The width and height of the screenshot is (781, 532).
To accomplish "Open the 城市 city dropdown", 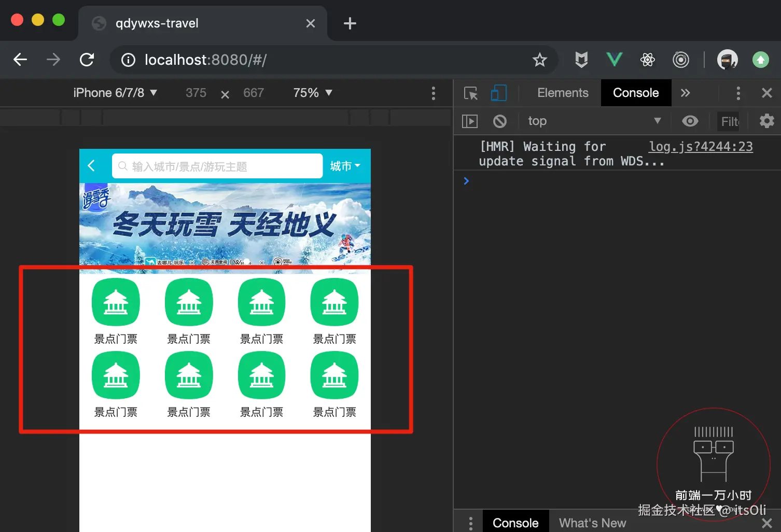I will 345,166.
